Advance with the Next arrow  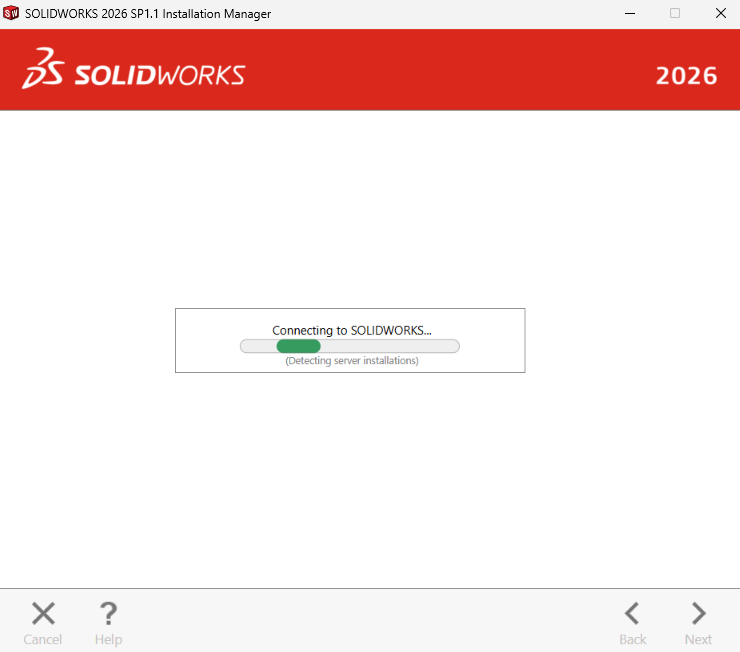[x=698, y=623]
